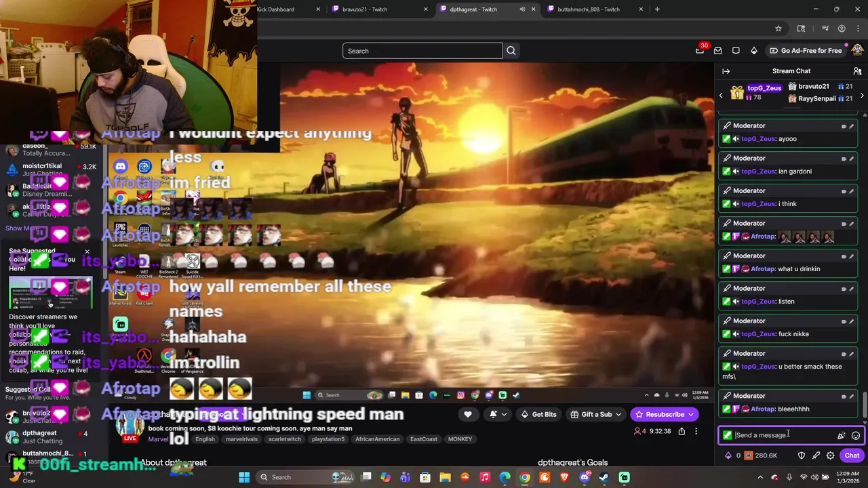This screenshot has height=488, width=868.
Task: Click Go Ad-Free for Free button
Action: pyautogui.click(x=806, y=51)
